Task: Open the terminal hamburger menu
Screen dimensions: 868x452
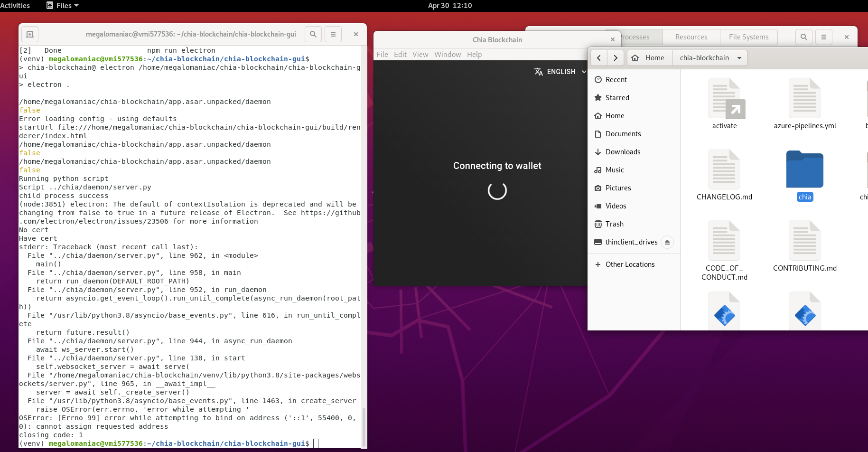Action: 333,34
